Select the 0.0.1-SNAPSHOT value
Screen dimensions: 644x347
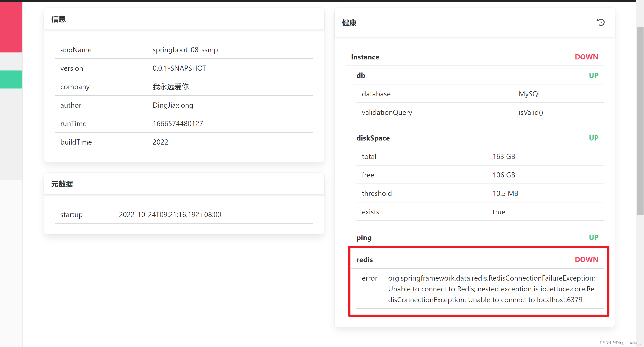179,68
